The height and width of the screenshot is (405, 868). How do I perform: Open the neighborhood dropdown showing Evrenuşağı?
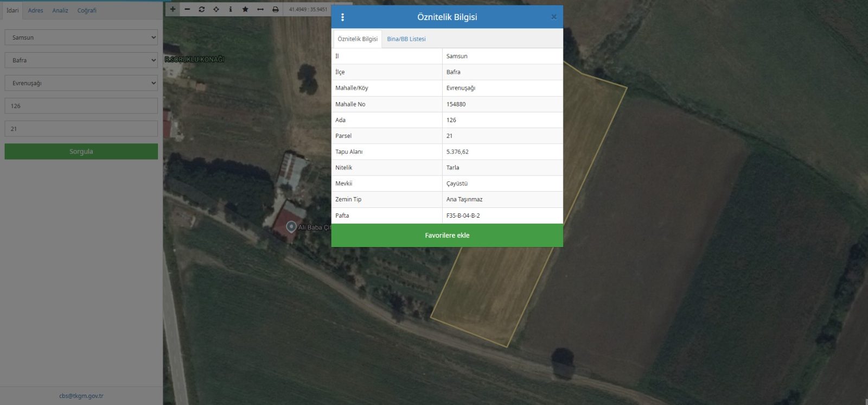81,83
